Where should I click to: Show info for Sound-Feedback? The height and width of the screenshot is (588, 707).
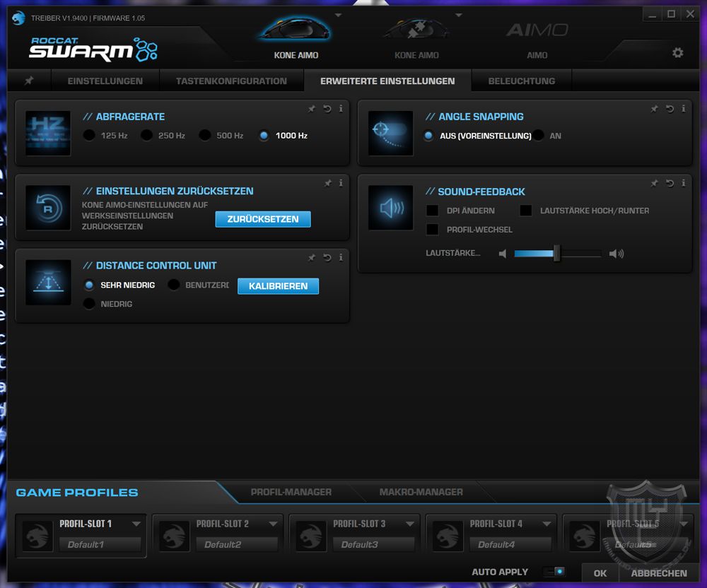684,183
